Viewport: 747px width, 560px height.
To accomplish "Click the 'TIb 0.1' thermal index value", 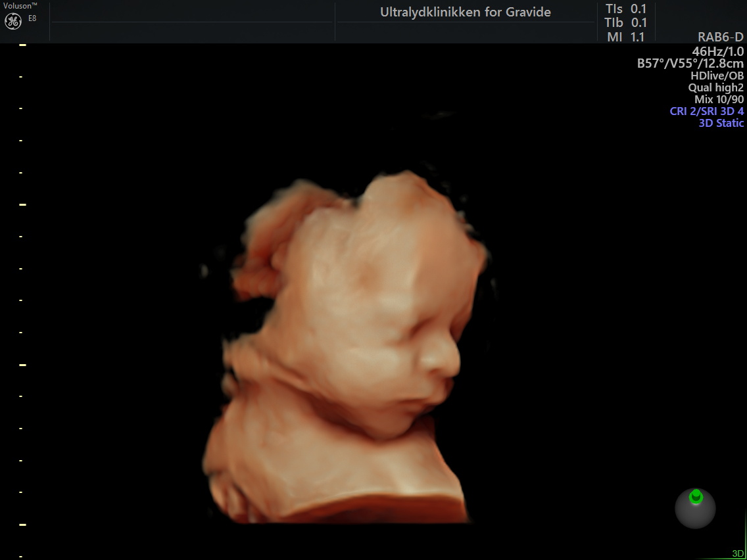I will tap(626, 23).
